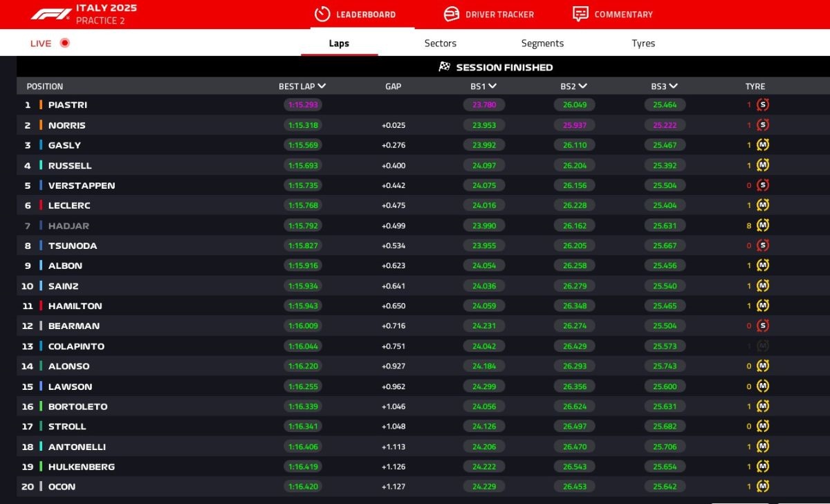Expand the BS2 column dropdown
The height and width of the screenshot is (504, 830).
tap(583, 86)
